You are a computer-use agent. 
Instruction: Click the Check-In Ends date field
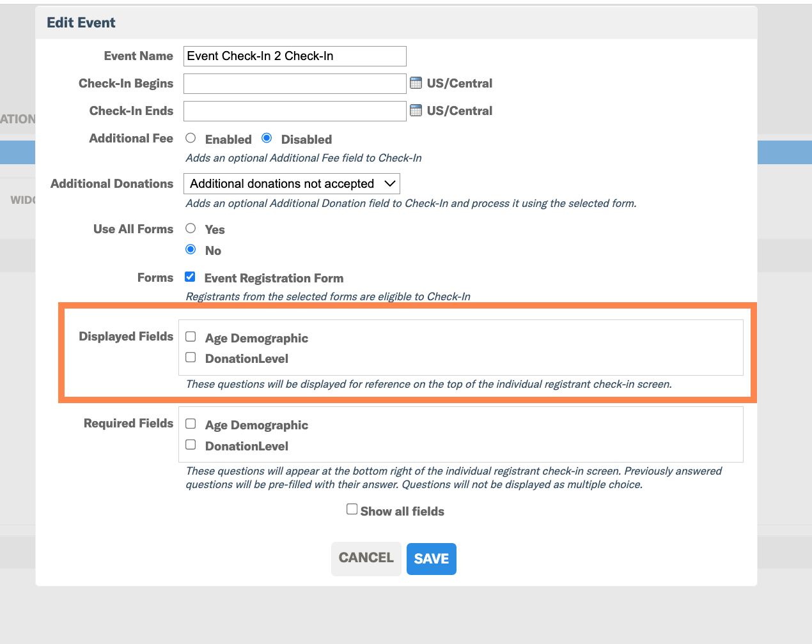(x=295, y=111)
